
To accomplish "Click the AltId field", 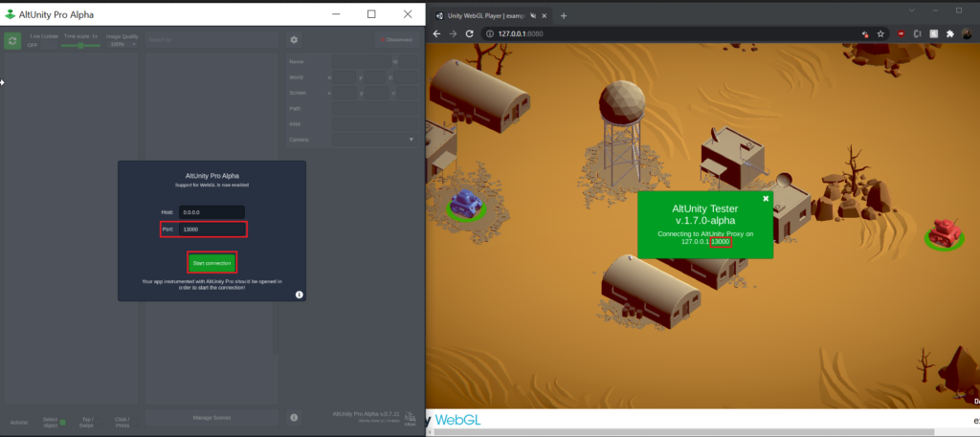I will pos(375,123).
